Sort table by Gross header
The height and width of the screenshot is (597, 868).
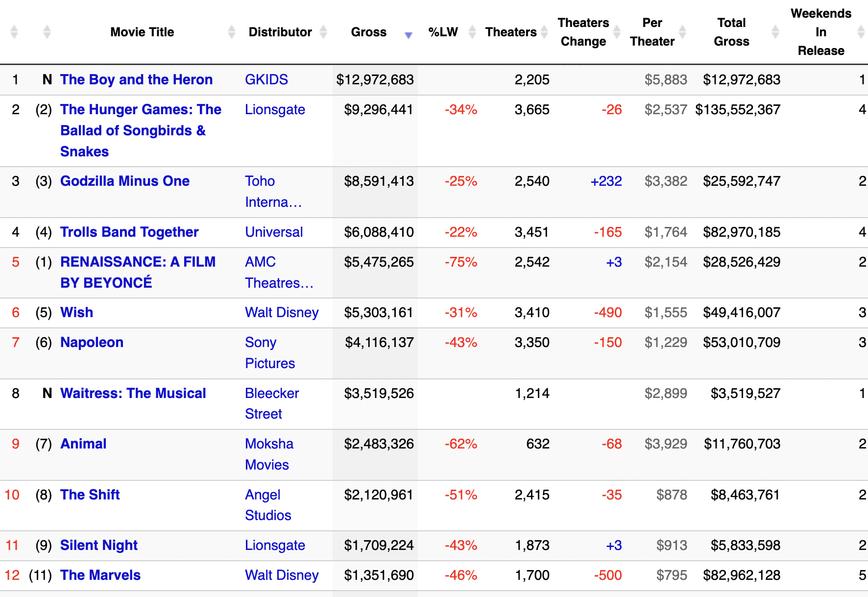tap(369, 32)
